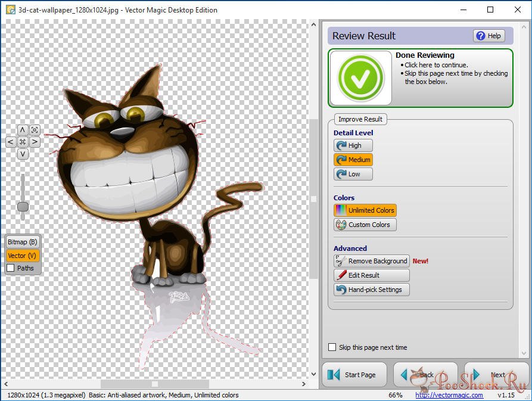Pan the preview right with the arrow button
The image size is (532, 401).
[x=35, y=142]
